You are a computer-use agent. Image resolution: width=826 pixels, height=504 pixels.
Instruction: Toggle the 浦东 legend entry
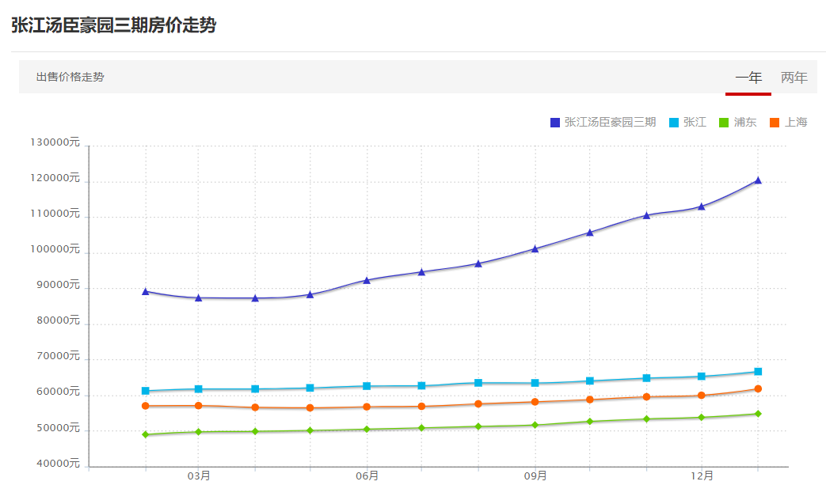737,122
